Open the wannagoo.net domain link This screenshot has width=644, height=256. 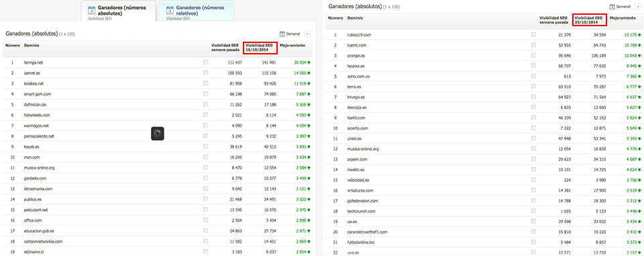coord(37,126)
